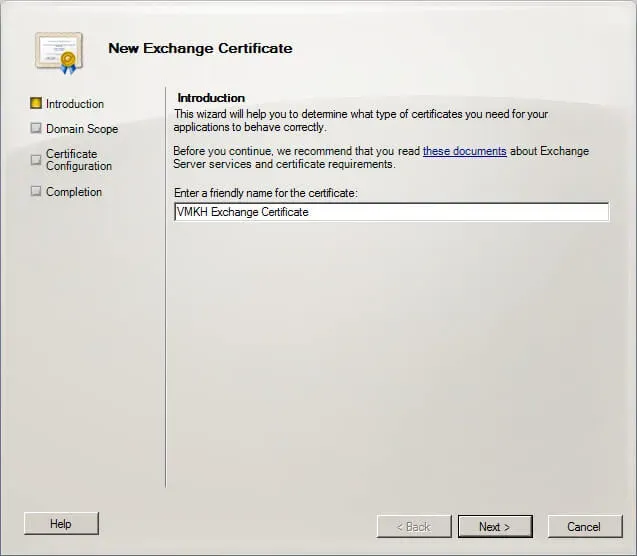Go to the Certificate Configuration wizard step
Viewport: 637px width, 556px height.
pos(79,160)
